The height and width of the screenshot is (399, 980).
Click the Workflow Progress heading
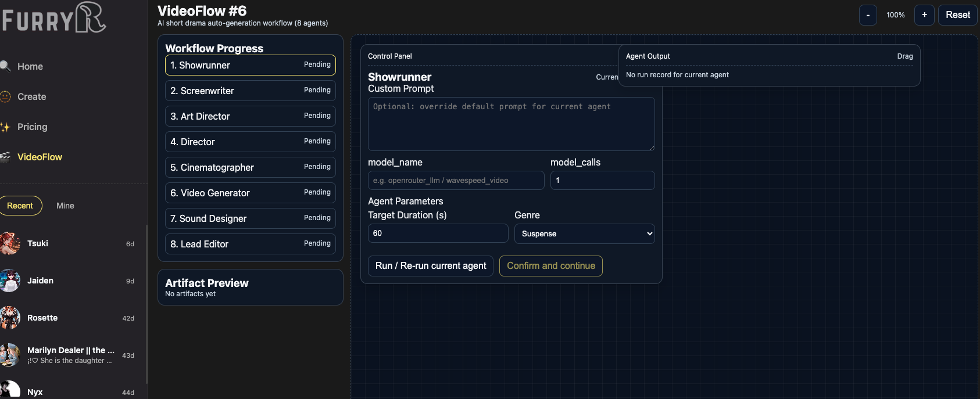tap(214, 48)
